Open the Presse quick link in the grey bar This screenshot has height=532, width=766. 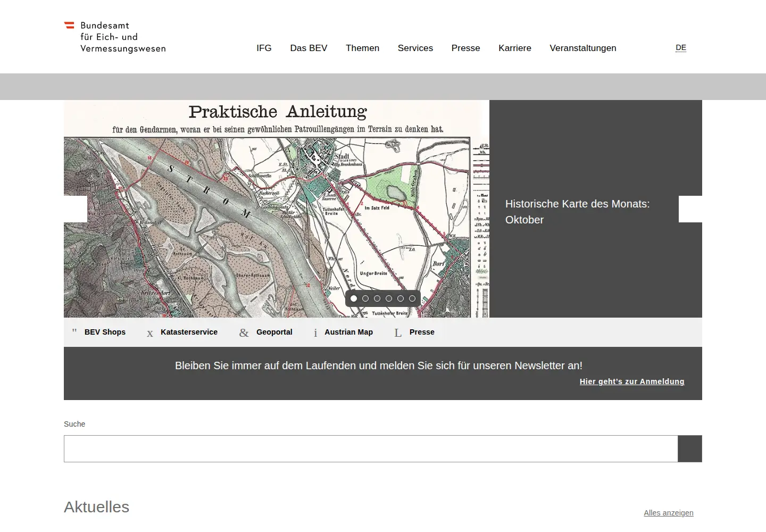pos(422,332)
